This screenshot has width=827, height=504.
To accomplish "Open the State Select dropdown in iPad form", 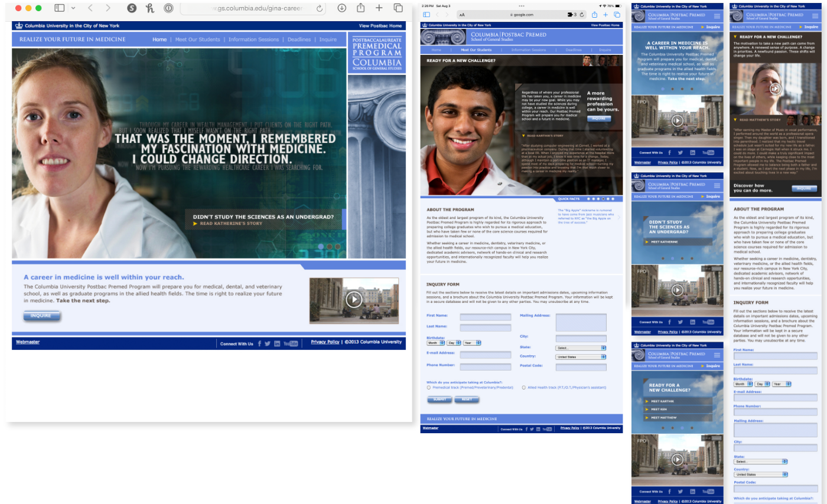I will (581, 348).
